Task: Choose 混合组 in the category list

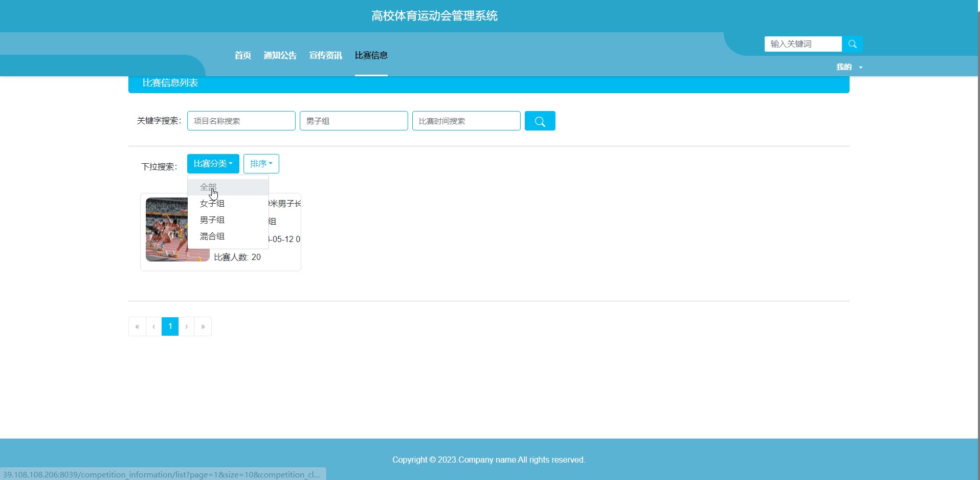Action: click(x=212, y=236)
